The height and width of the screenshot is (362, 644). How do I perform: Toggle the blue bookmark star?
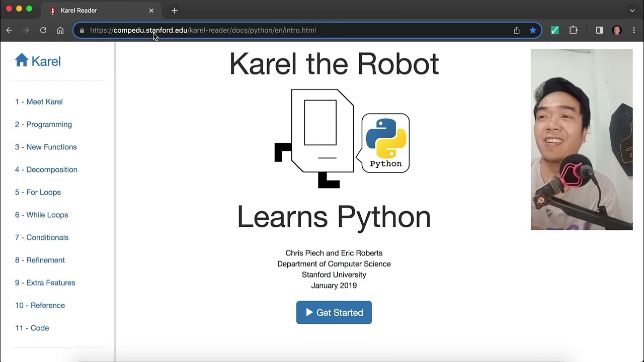click(533, 30)
